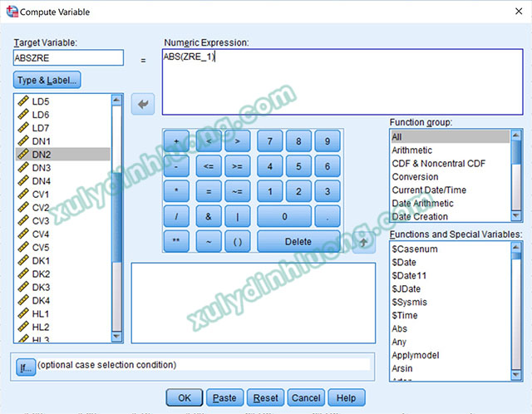This screenshot has height=414, width=532.
Task: Select CDF & Noncentral CDF group
Action: click(451, 164)
